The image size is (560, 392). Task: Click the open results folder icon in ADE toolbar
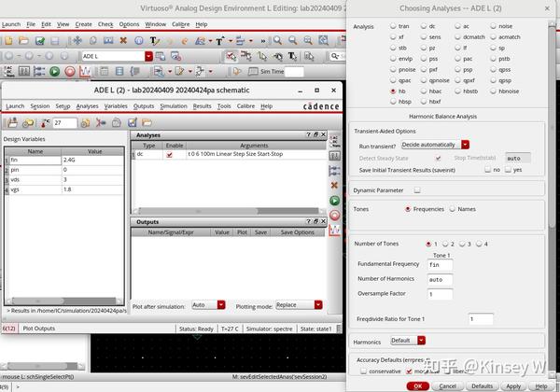[147, 123]
